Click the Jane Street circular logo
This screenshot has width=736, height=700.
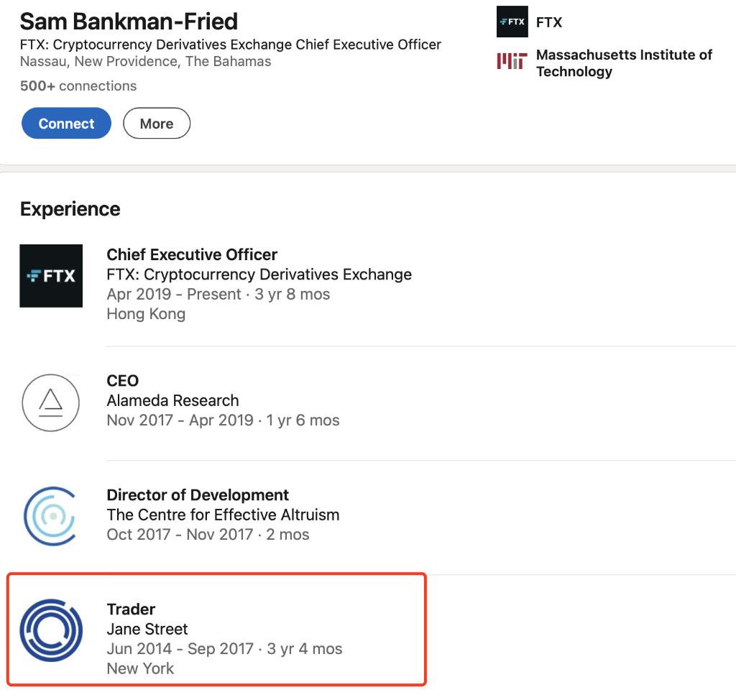click(x=51, y=630)
